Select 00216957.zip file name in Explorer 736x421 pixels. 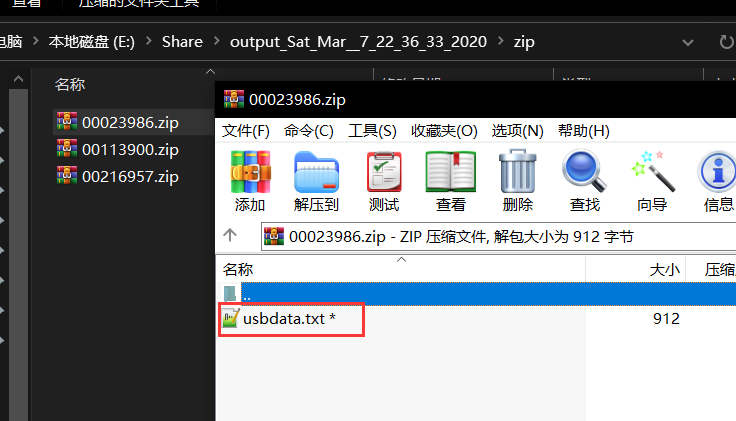(x=130, y=177)
